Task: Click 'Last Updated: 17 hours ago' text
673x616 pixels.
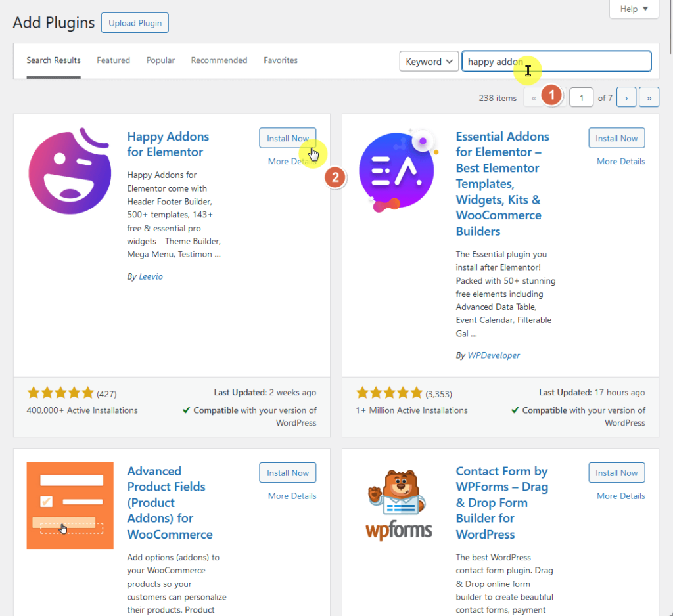Action: 592,393
